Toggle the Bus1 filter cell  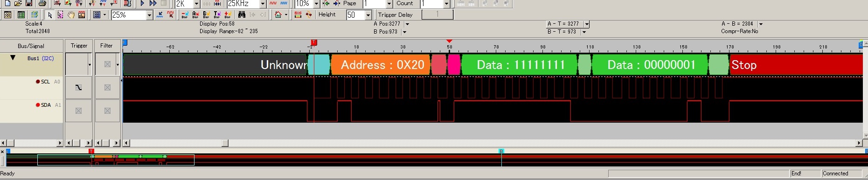click(107, 64)
